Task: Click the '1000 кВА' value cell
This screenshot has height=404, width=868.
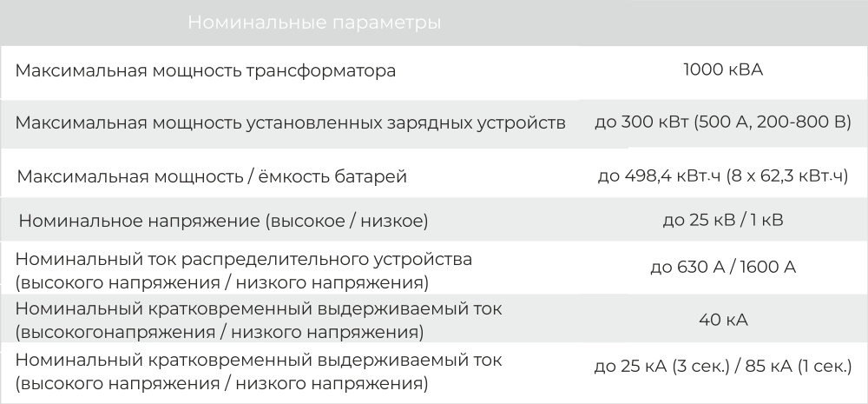Action: [x=723, y=70]
